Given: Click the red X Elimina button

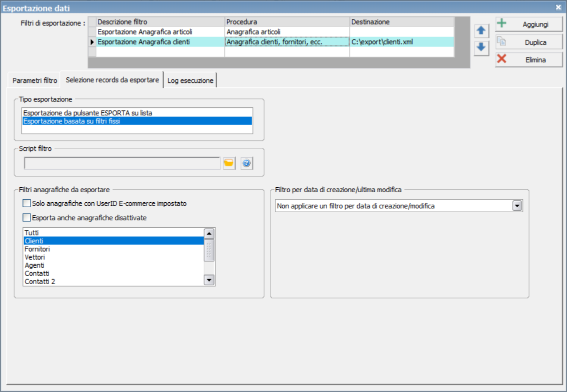Looking at the screenshot, I should 528,59.
